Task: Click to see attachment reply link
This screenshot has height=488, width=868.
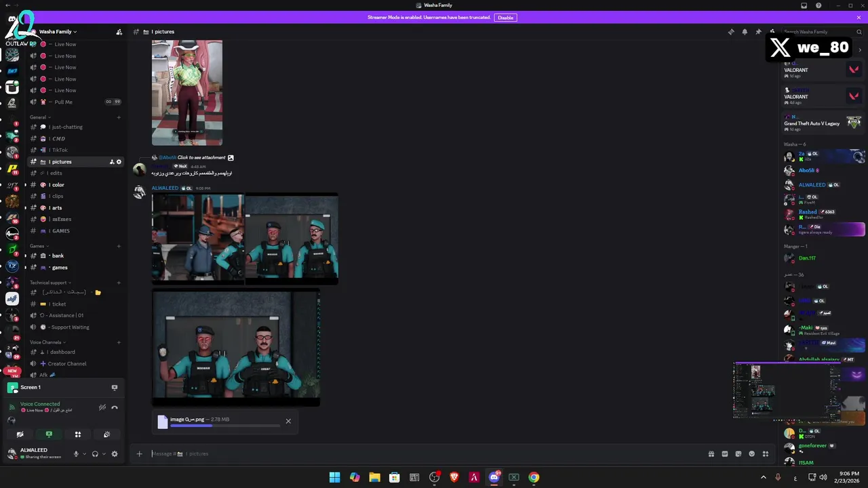Action: (201, 158)
